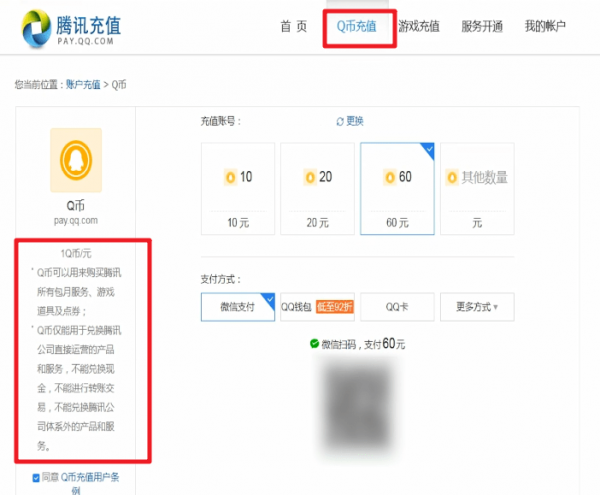Viewport: 600px width, 495px height.
Task: Click the Tencent Pay logo
Action: click(x=72, y=28)
